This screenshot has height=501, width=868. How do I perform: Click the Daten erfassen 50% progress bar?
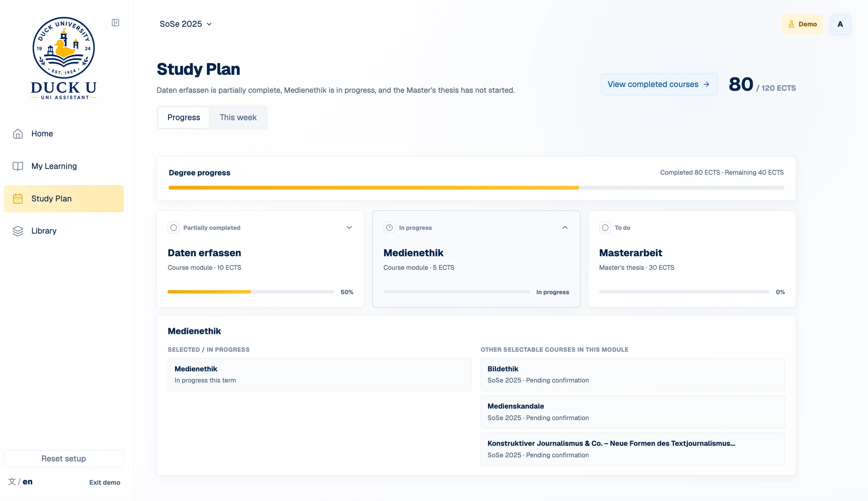251,292
